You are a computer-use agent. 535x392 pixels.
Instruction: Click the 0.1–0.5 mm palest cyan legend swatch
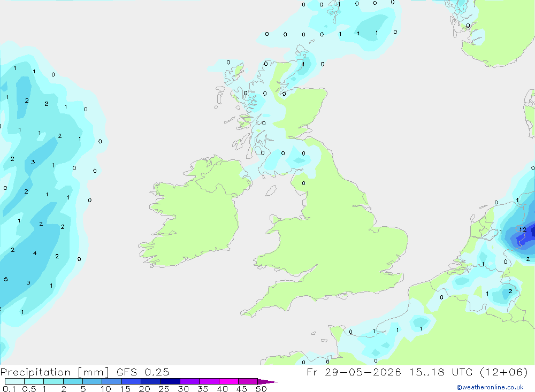14,381
